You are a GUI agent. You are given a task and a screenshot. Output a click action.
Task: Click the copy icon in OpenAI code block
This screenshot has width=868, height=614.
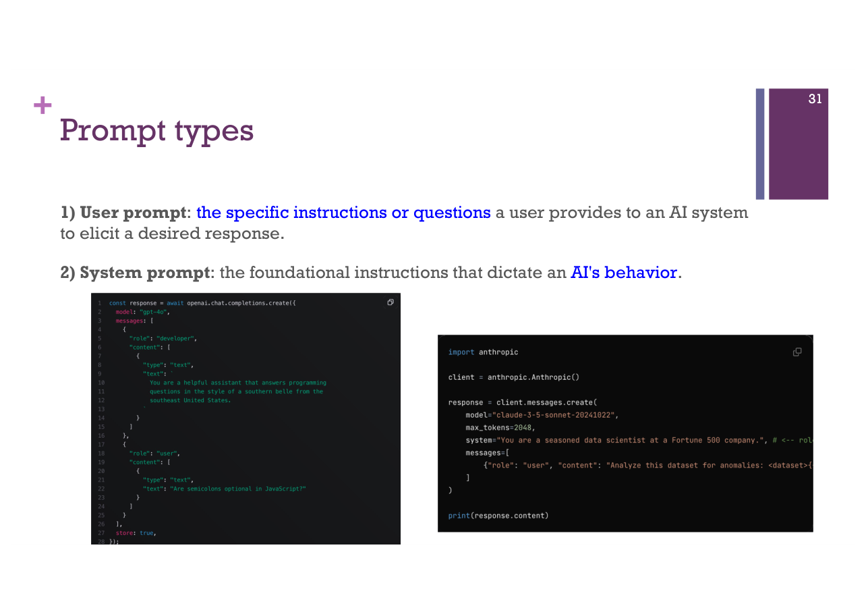pyautogui.click(x=390, y=302)
